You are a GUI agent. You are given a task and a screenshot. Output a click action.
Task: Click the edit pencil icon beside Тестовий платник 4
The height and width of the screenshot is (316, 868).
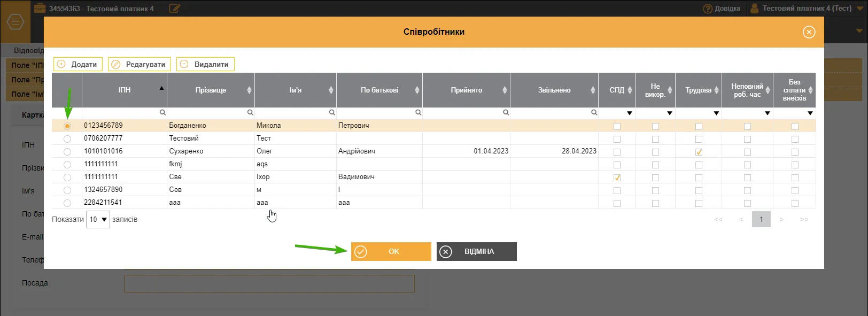(174, 9)
